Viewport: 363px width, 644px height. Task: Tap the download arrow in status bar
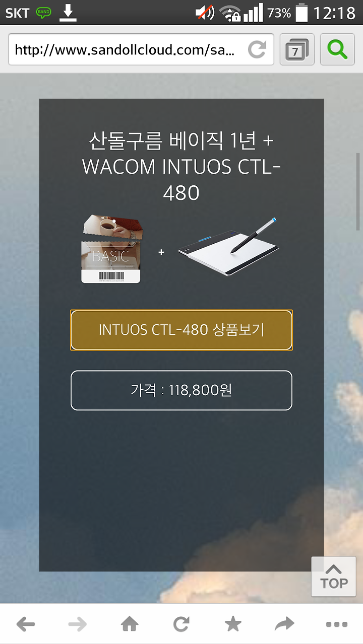pos(68,13)
